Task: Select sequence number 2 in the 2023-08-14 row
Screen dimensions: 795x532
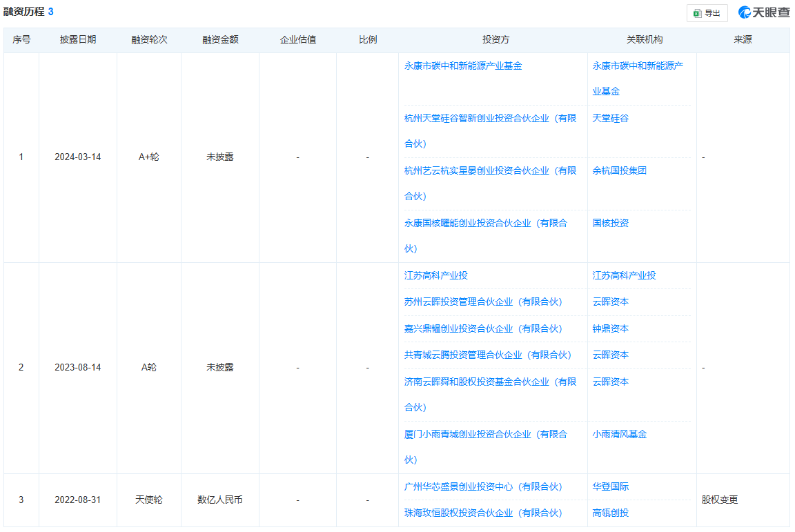Action: pos(21,368)
